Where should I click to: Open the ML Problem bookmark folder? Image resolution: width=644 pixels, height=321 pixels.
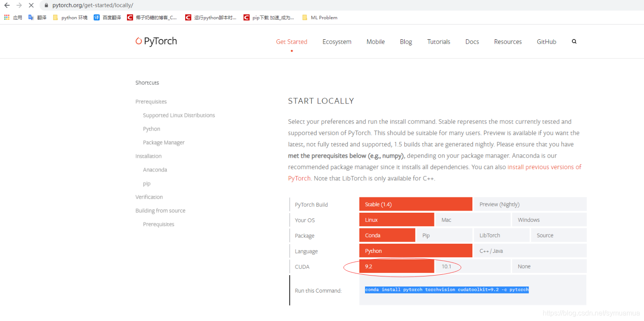pyautogui.click(x=320, y=17)
